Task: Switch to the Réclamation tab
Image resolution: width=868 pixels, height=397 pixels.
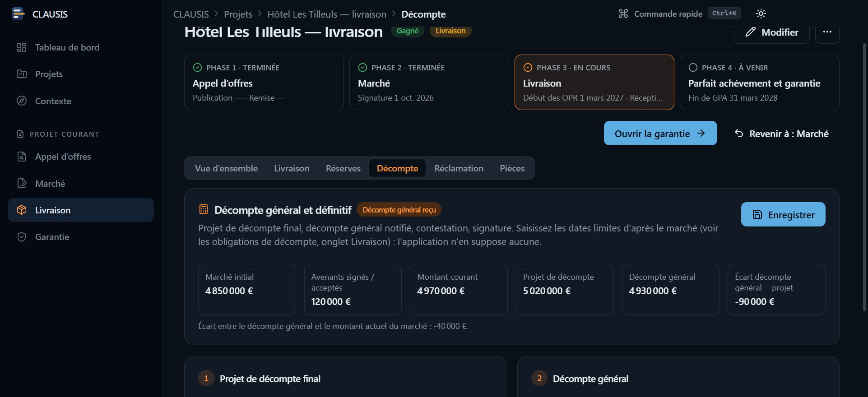Action: (459, 168)
